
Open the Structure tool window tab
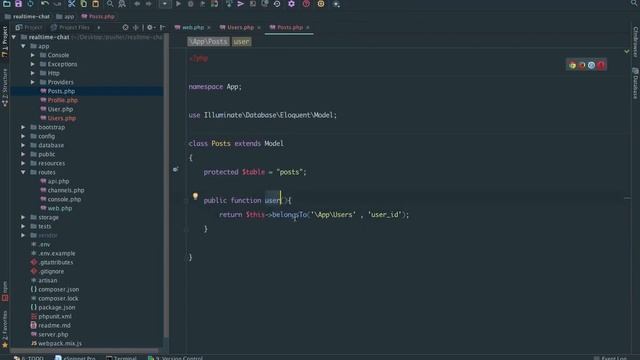tap(5, 87)
